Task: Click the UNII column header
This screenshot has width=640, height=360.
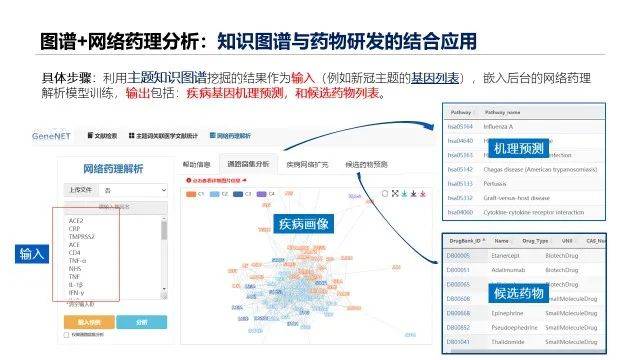Action: click(567, 241)
